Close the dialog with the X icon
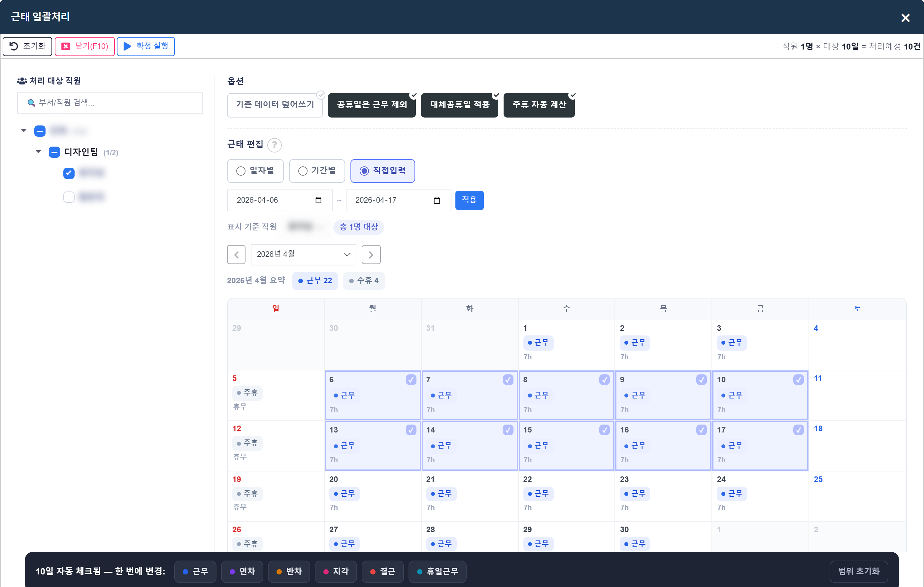 coord(905,17)
